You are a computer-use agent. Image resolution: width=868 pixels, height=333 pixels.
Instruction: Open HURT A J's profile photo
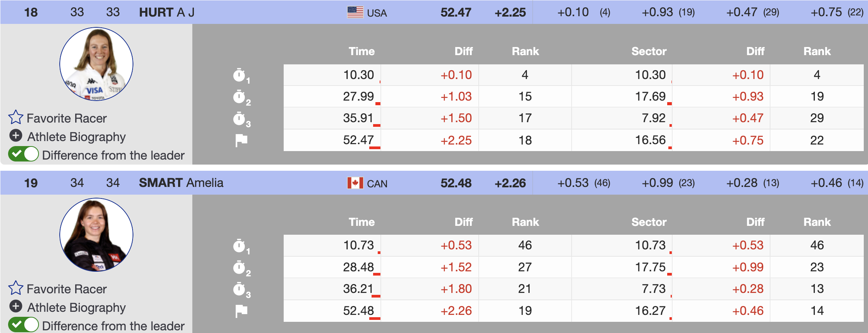[x=96, y=64]
